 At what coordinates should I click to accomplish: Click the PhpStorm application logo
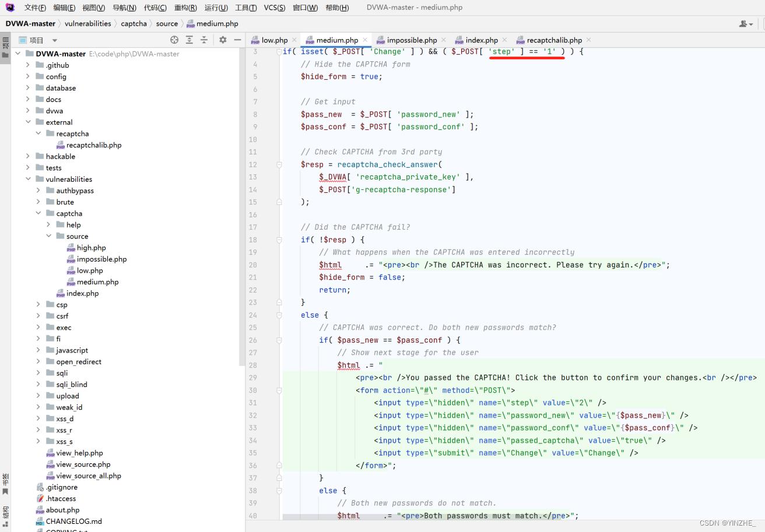10,8
